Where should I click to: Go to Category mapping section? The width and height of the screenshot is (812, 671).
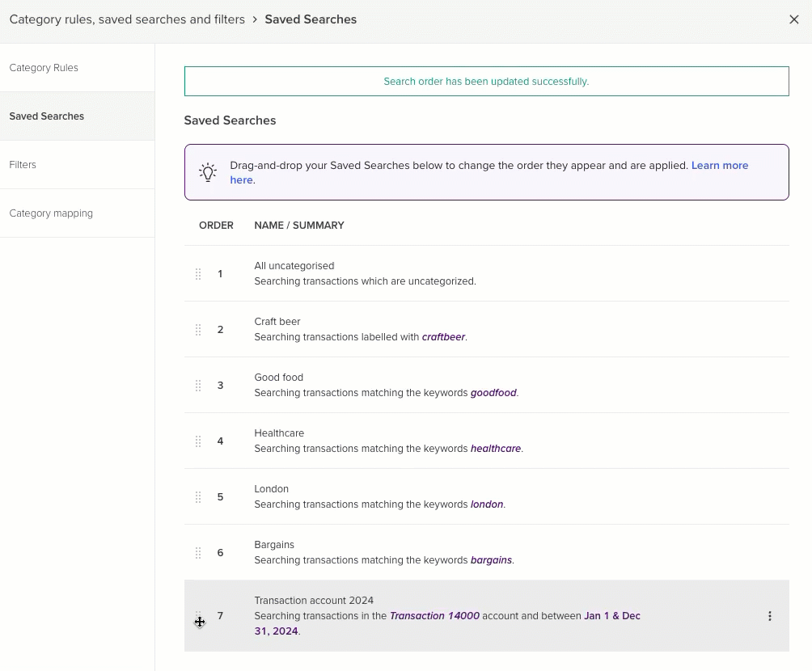coord(51,213)
